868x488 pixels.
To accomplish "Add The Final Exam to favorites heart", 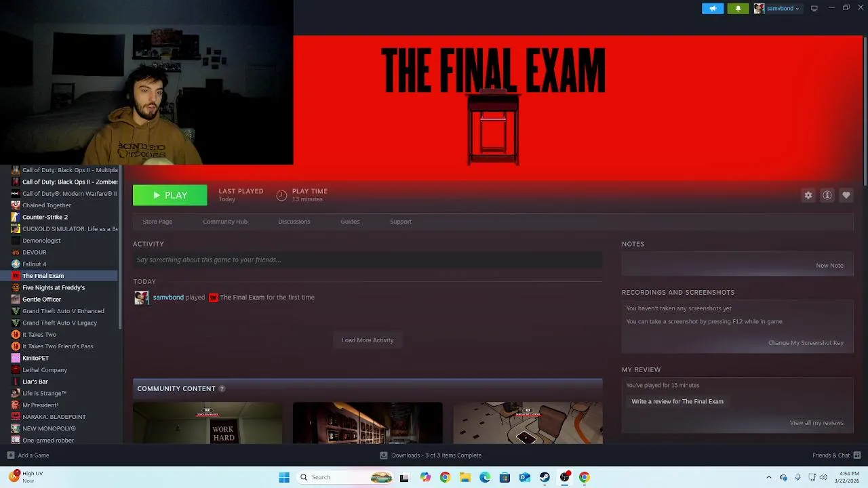I will (x=846, y=195).
